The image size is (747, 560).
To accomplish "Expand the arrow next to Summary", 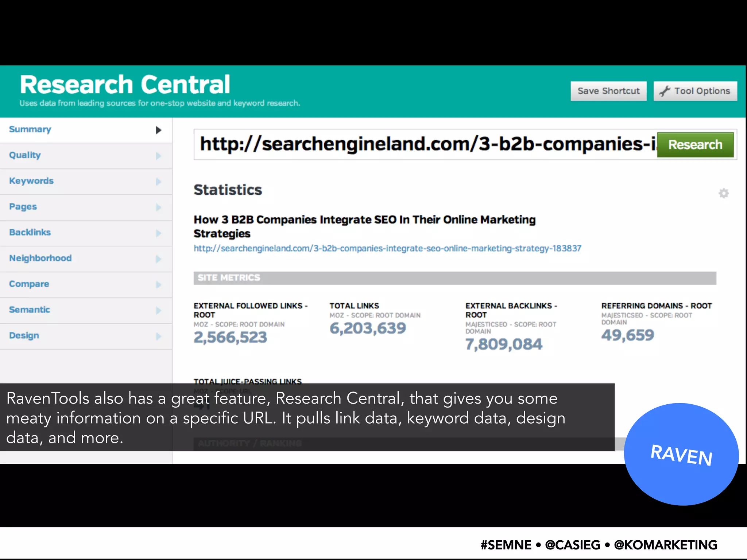I will 158,130.
